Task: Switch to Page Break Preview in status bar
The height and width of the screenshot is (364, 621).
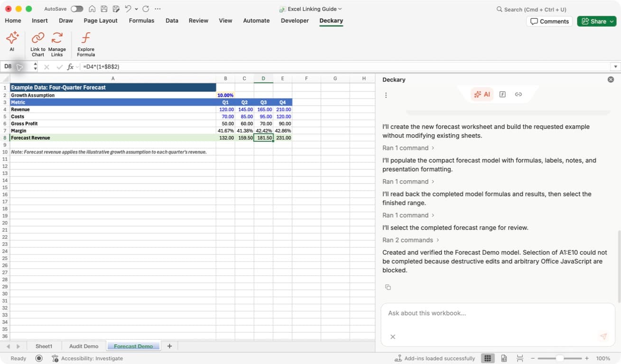Action: click(520, 358)
